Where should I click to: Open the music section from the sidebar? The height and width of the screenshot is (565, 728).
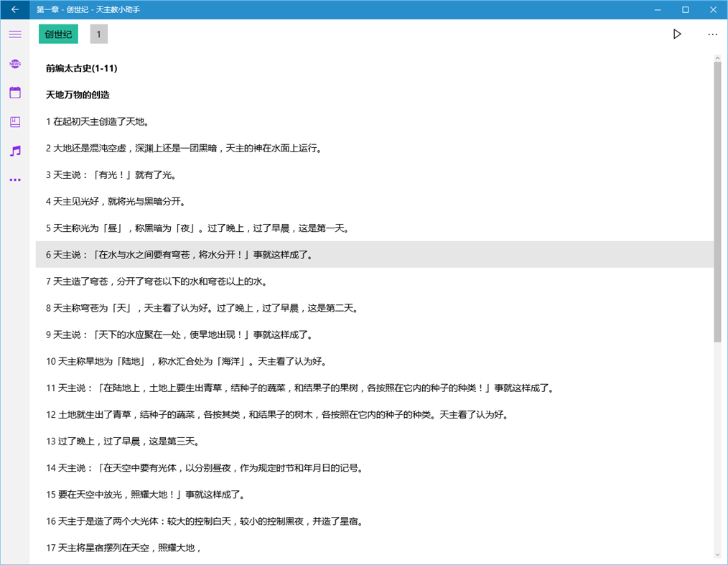(14, 151)
